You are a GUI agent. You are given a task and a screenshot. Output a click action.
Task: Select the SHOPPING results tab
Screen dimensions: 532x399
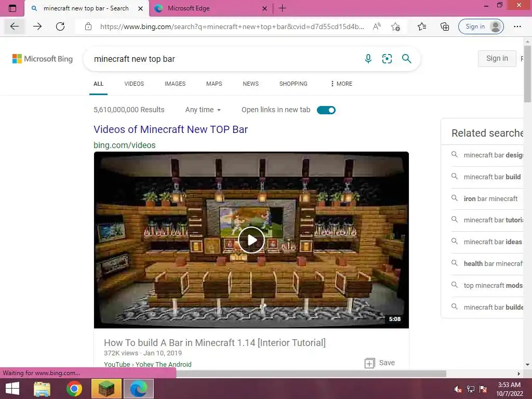tap(294, 84)
